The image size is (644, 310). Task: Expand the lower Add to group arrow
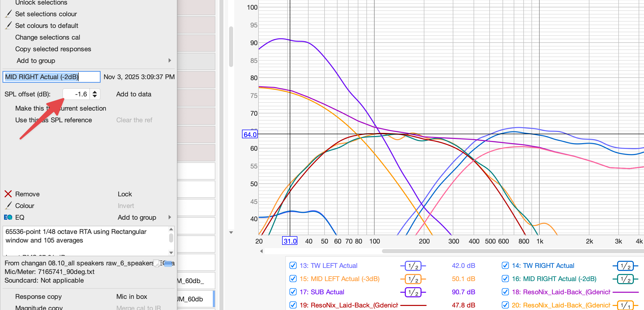click(170, 217)
